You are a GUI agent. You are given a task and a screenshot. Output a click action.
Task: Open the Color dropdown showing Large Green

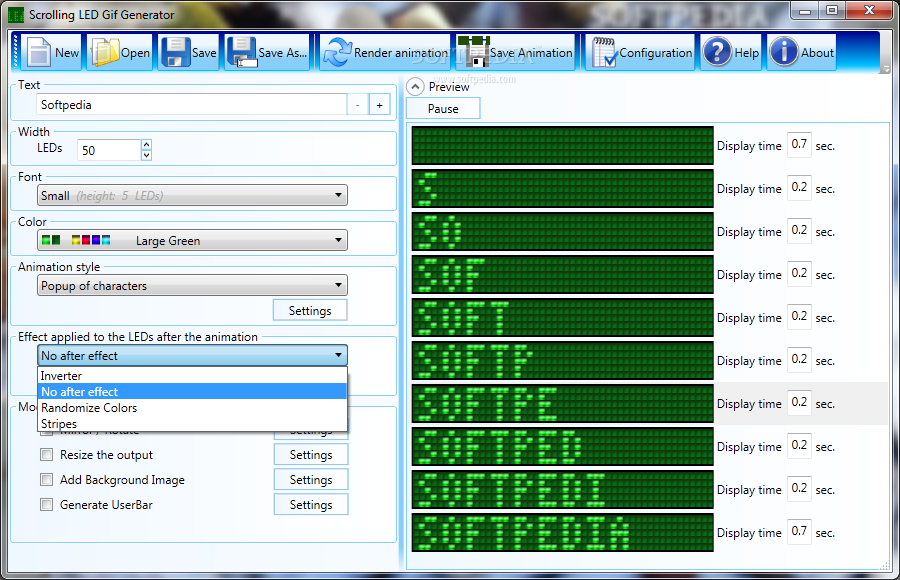[x=192, y=241]
